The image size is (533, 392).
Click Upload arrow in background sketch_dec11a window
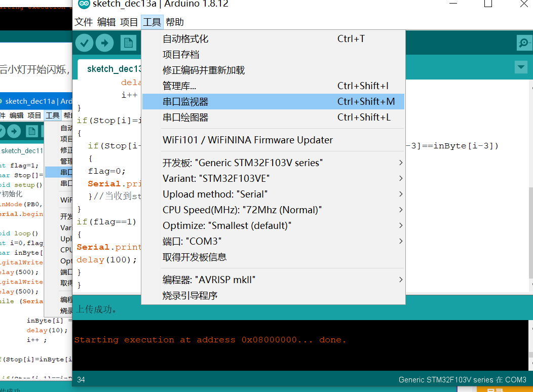14,131
